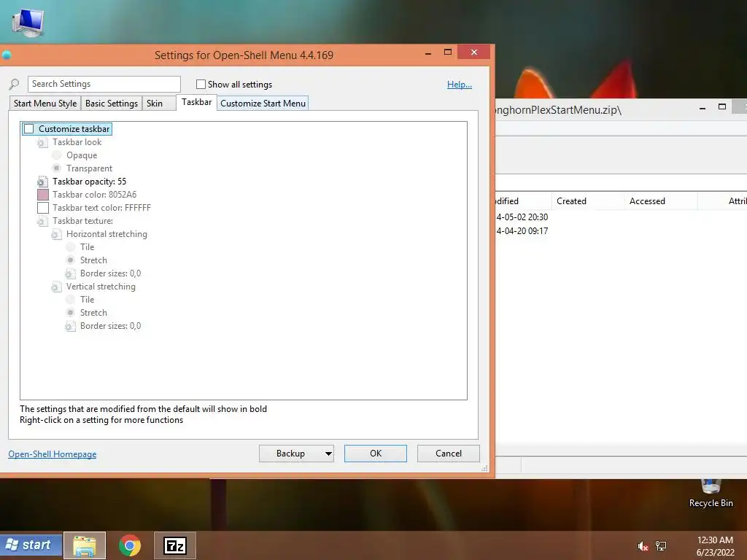Click the muted volume tray icon
The height and width of the screenshot is (560, 747).
point(643,546)
